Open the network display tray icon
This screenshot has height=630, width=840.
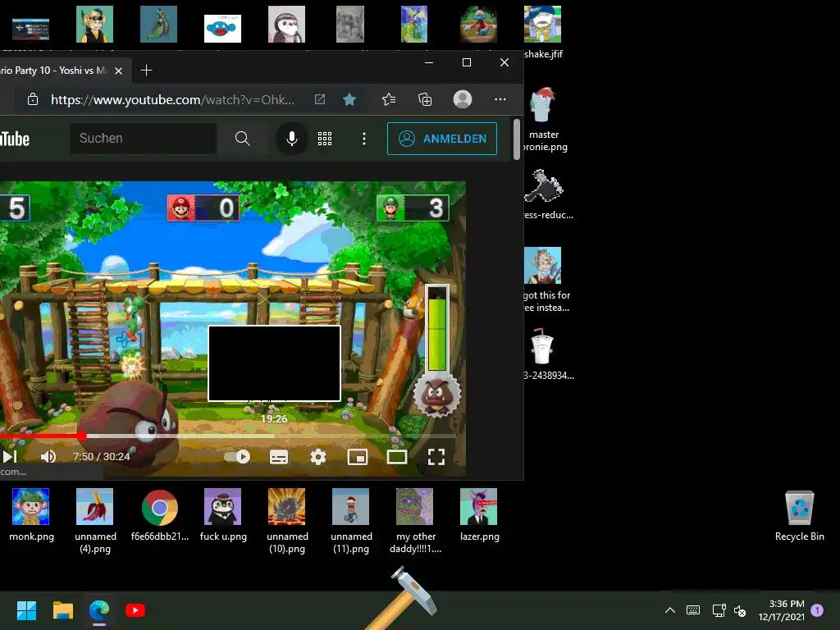(x=719, y=610)
